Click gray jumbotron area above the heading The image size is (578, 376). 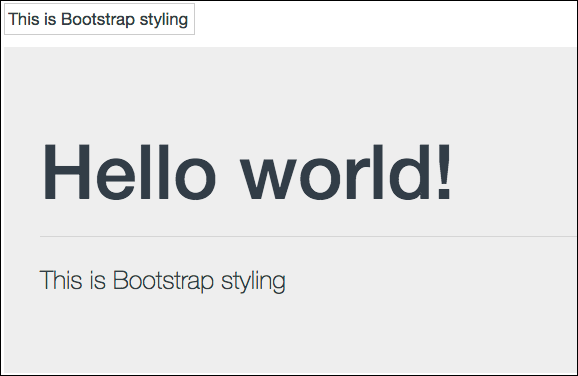coord(288,92)
